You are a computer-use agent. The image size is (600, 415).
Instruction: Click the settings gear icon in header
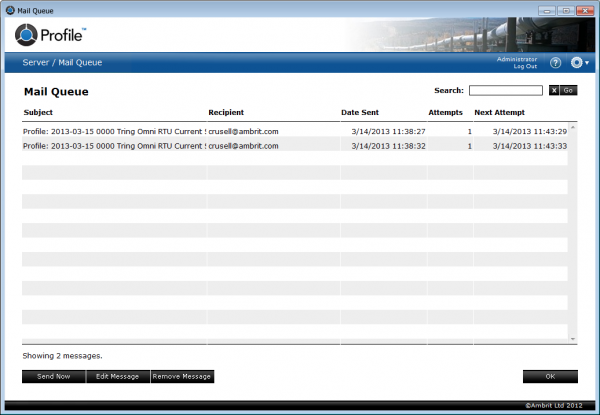576,63
